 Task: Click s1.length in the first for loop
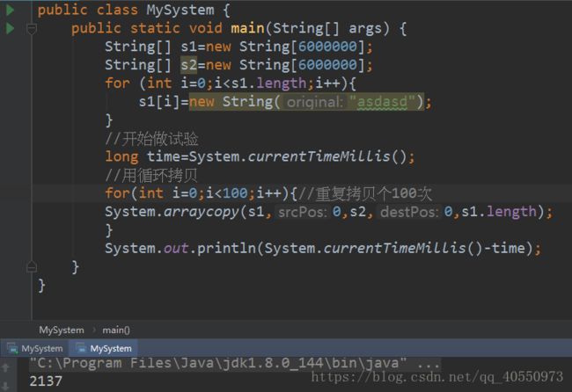pos(269,83)
